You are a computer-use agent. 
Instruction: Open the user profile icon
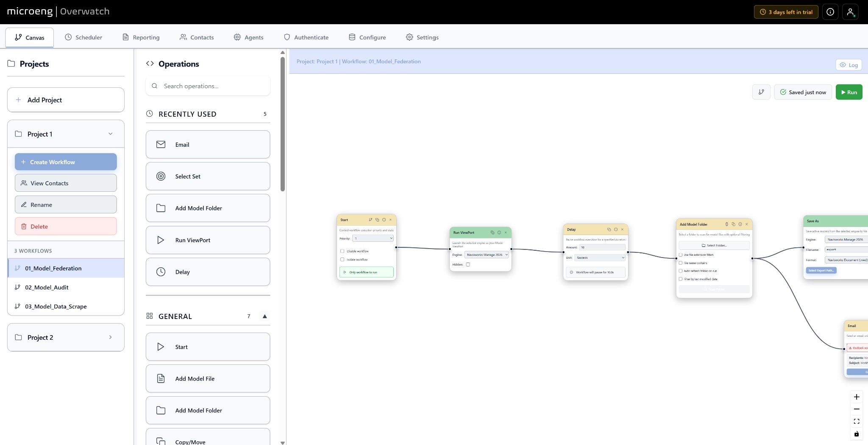pyautogui.click(x=850, y=12)
